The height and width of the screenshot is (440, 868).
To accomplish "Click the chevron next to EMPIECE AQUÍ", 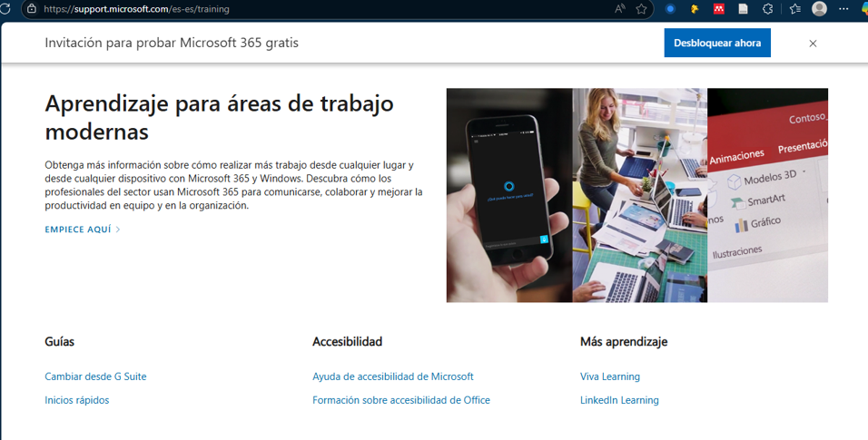I will [118, 230].
